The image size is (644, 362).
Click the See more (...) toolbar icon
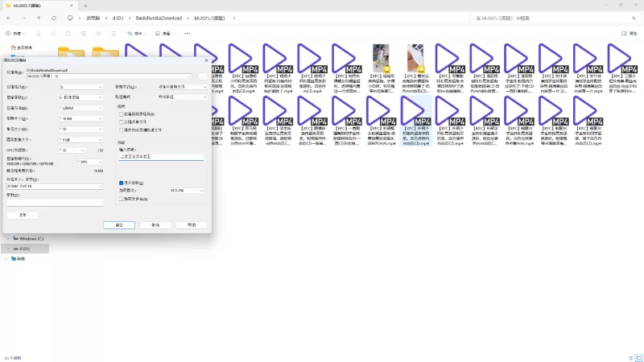187,34
